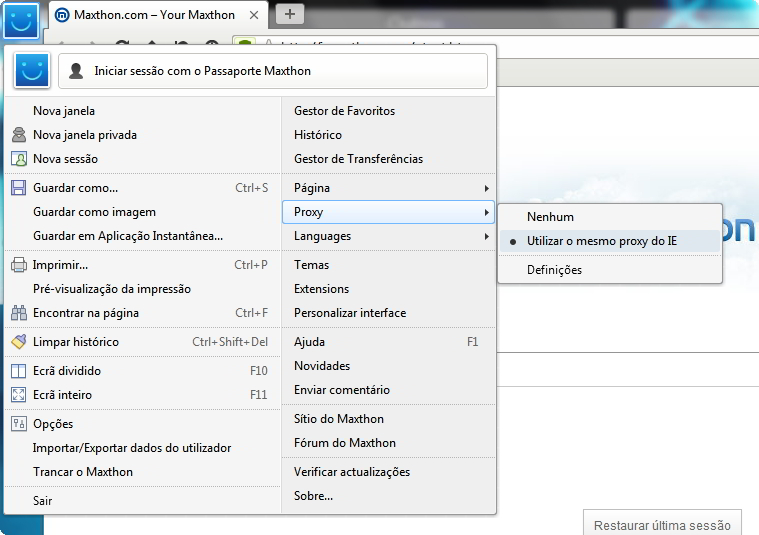Screen dimensions: 759x535
Task: Sign in with Passaporte Maxthon
Action: (273, 71)
